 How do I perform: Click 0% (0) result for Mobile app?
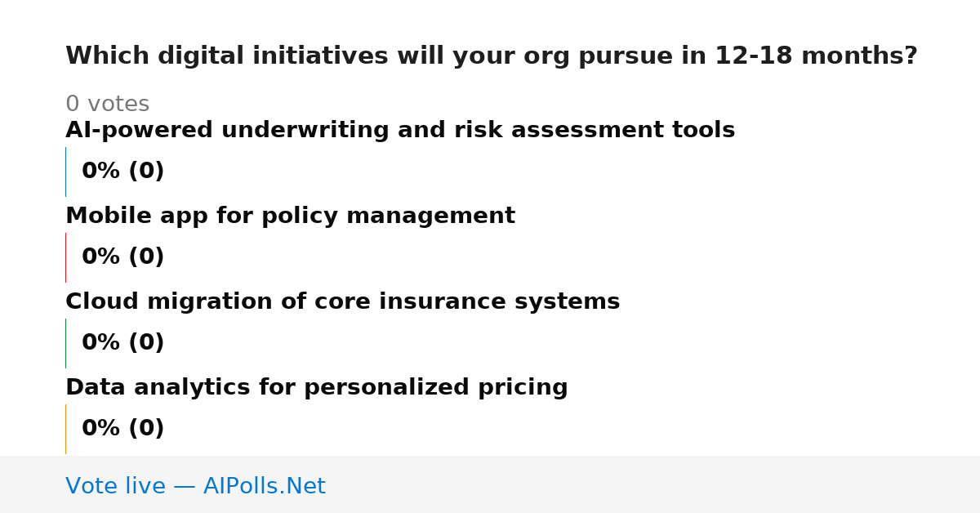[122, 257]
